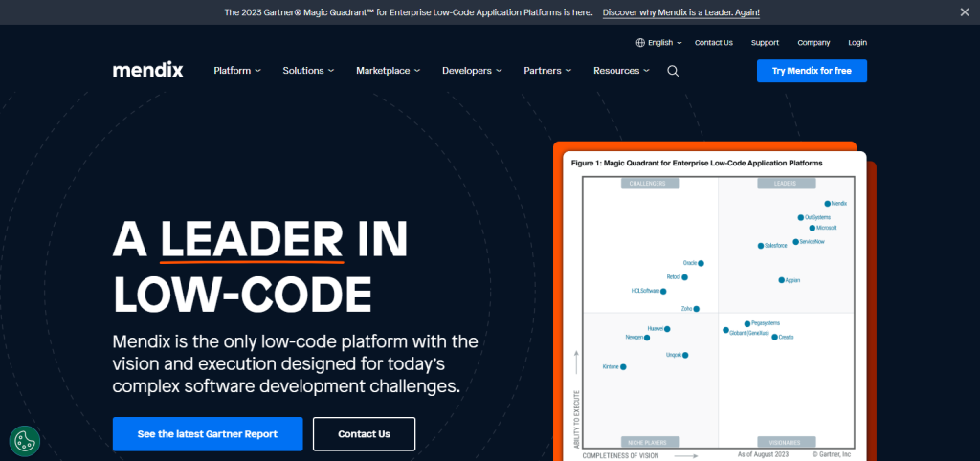Image resolution: width=980 pixels, height=461 pixels.
Task: Open the Support link
Action: tap(765, 43)
